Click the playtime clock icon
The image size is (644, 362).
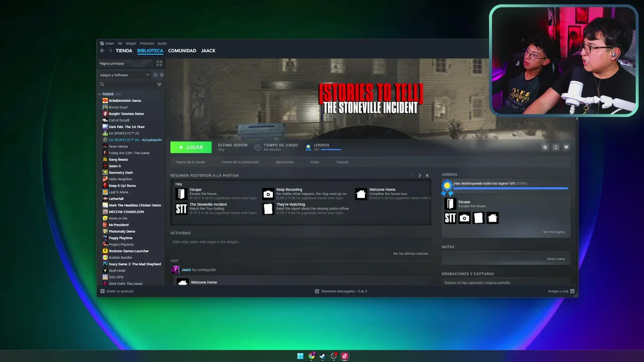click(x=258, y=147)
